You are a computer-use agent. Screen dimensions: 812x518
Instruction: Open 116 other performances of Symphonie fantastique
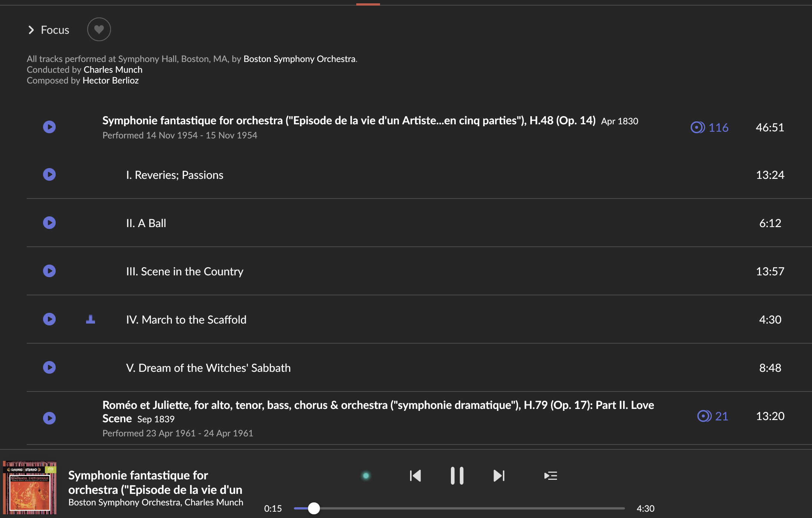tap(709, 127)
